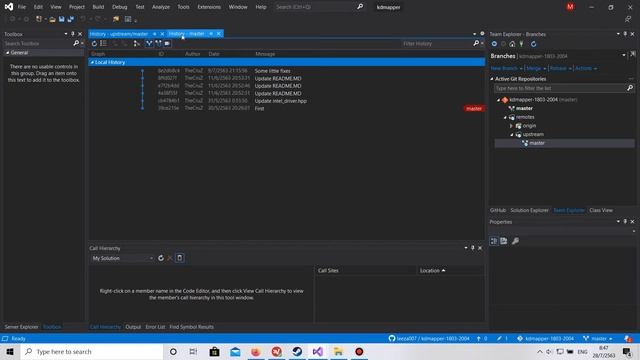The width and height of the screenshot is (640, 360).
Task: Collapse General toolbox group
Action: [x=7, y=53]
